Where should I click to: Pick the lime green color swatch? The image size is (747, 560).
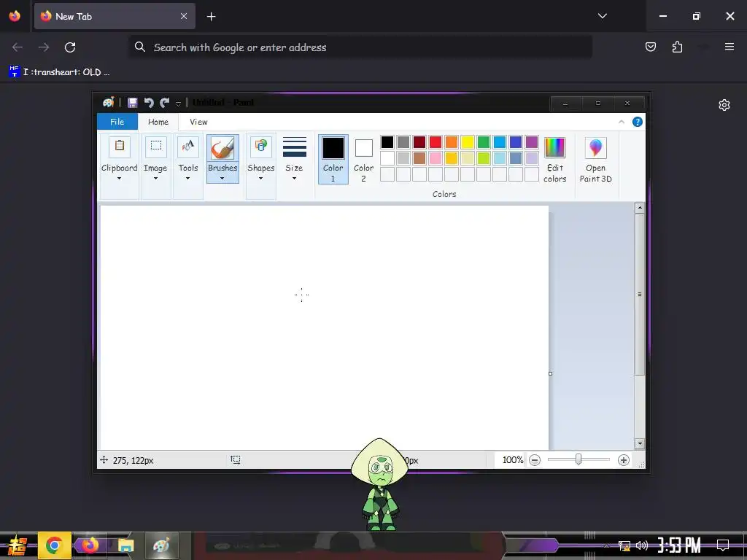coord(484,158)
